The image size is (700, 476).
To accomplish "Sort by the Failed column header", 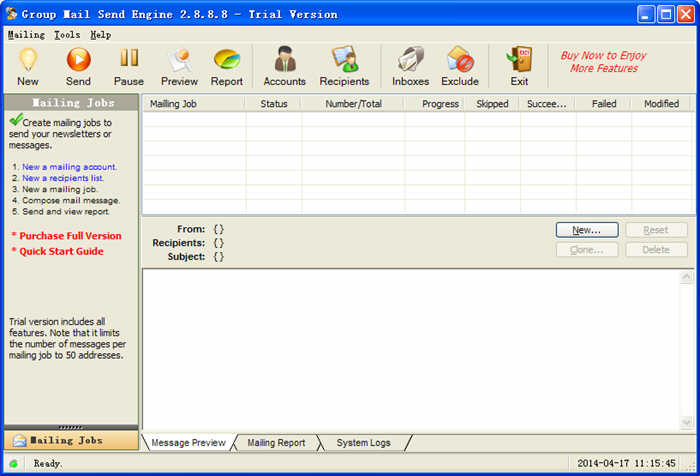I will (x=604, y=104).
